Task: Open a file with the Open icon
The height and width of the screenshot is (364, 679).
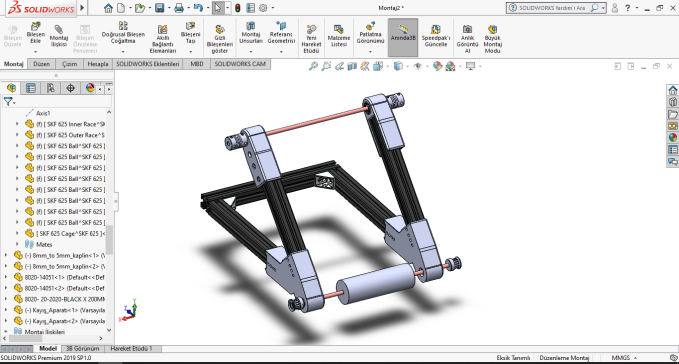Action: point(139,8)
